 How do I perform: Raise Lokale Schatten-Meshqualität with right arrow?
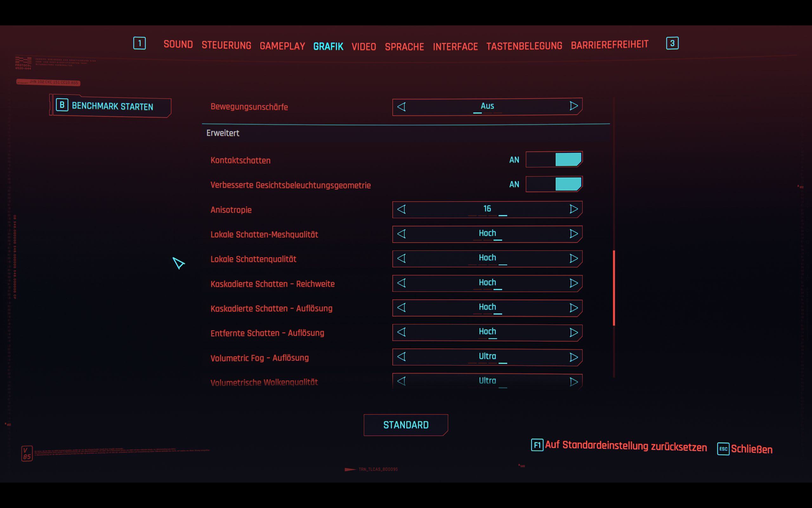click(573, 234)
